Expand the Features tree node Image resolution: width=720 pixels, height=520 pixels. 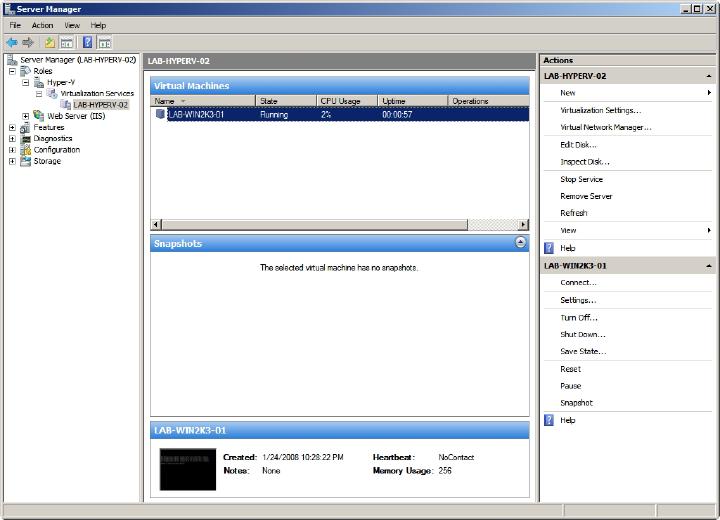click(x=12, y=127)
